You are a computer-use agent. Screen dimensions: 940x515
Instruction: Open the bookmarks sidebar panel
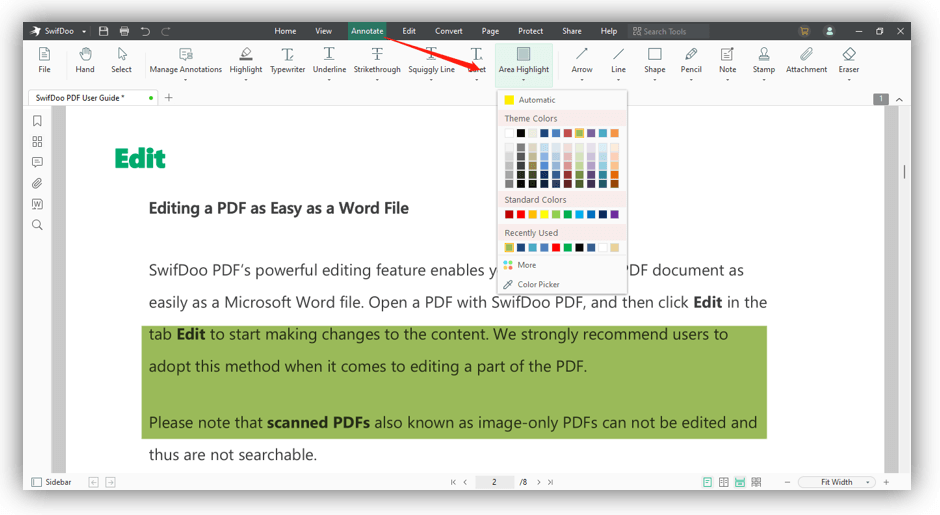37,121
